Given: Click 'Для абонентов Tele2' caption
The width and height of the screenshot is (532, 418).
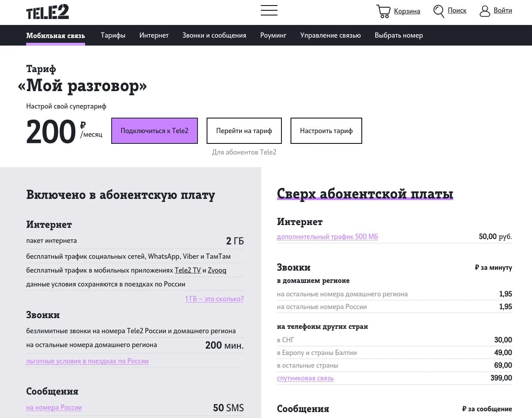Looking at the screenshot, I should (x=244, y=152).
